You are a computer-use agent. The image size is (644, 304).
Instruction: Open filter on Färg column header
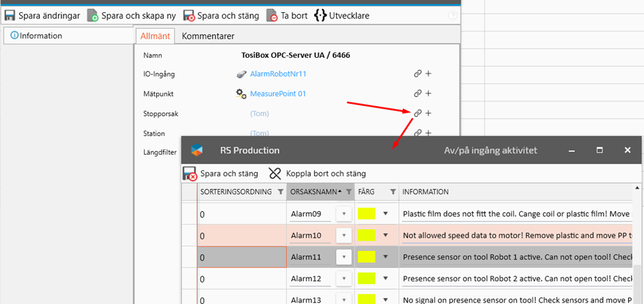[393, 192]
